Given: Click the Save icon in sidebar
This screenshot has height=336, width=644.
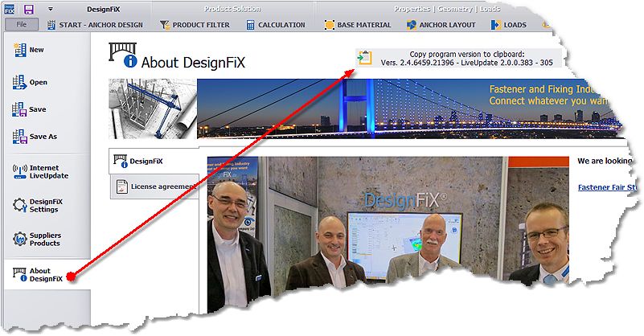Looking at the screenshot, I should [19, 109].
